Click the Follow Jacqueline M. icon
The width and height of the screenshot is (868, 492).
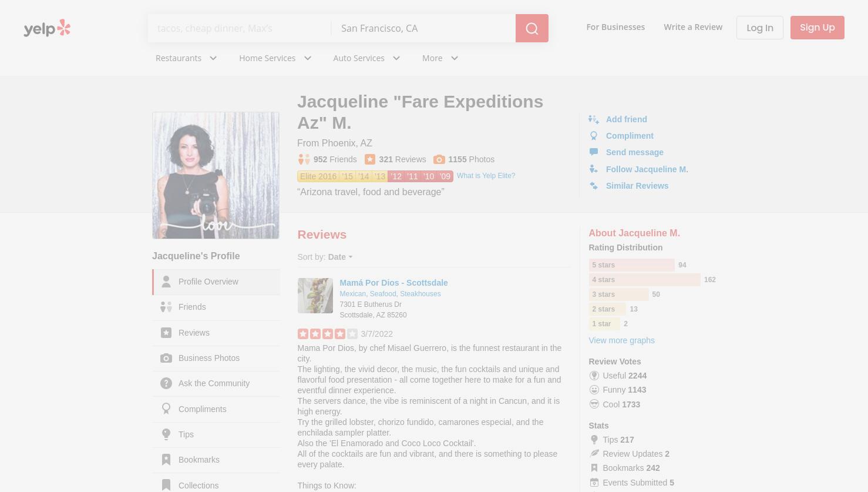594,169
